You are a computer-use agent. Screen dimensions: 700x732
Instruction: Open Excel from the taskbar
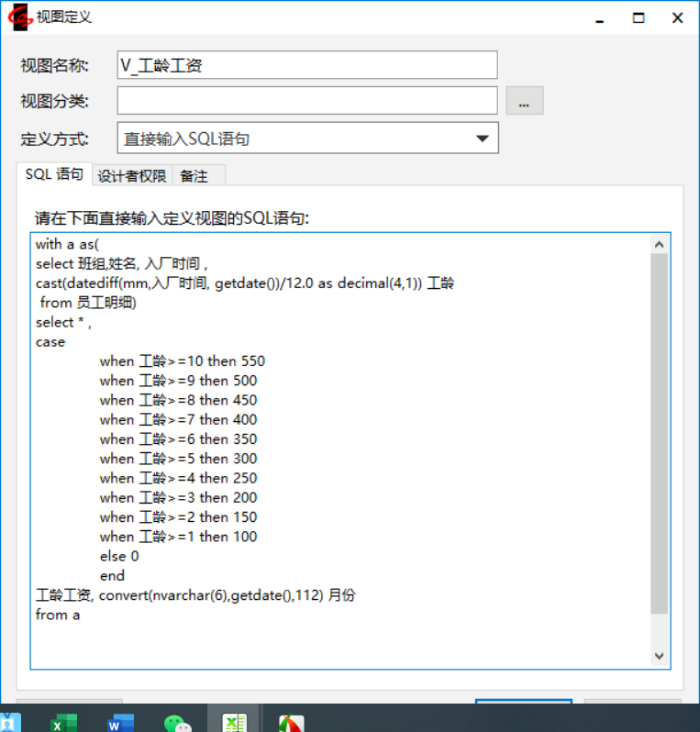click(63, 723)
